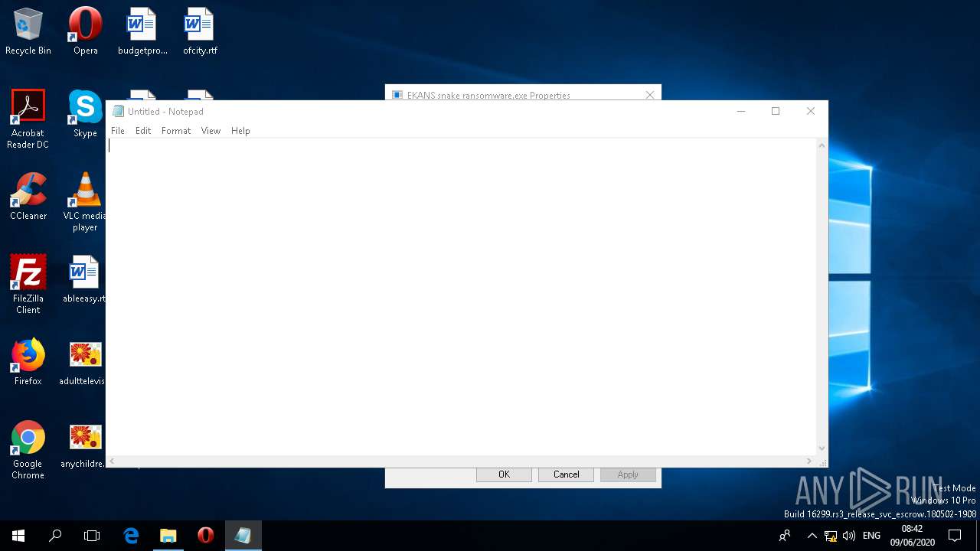Open the network tray icon
Screen dimensions: 980x551
pyautogui.click(x=831, y=536)
